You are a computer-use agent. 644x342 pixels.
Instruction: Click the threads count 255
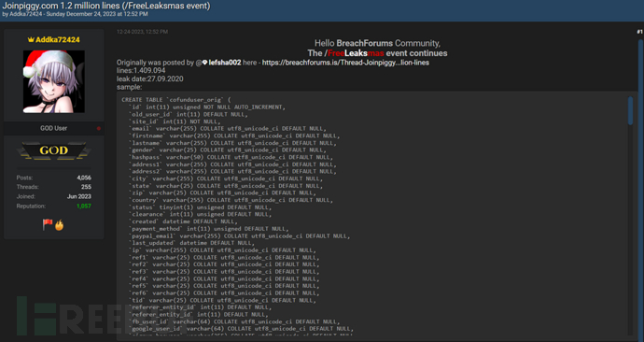86,187
